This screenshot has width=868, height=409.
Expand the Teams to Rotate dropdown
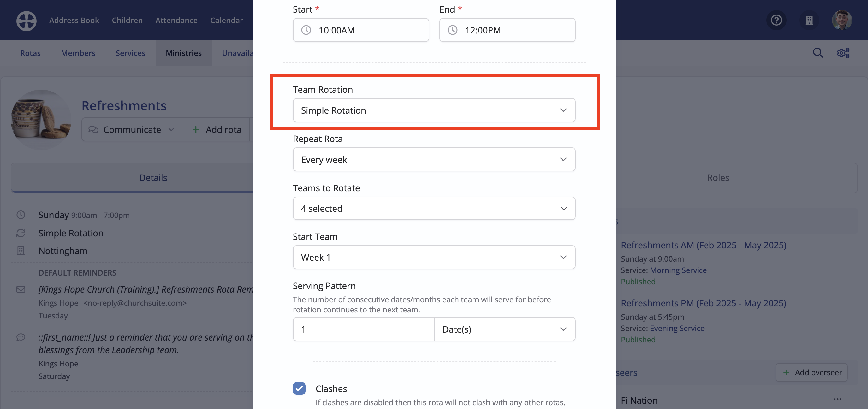coord(434,208)
